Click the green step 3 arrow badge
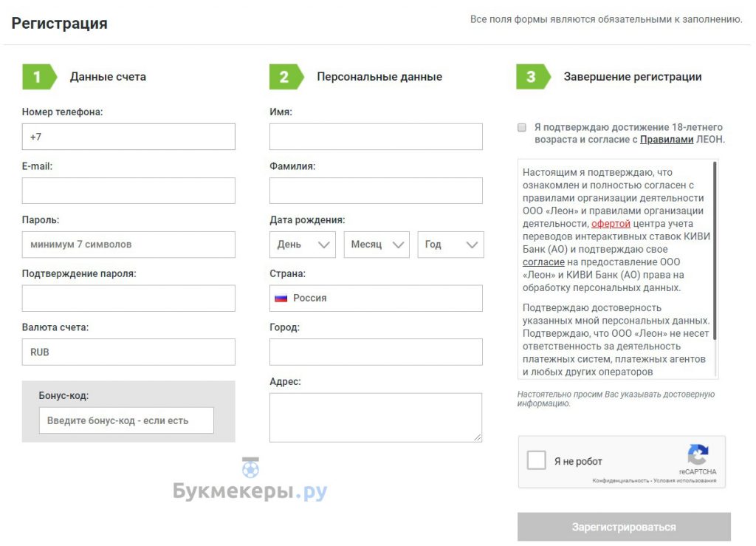 point(533,77)
